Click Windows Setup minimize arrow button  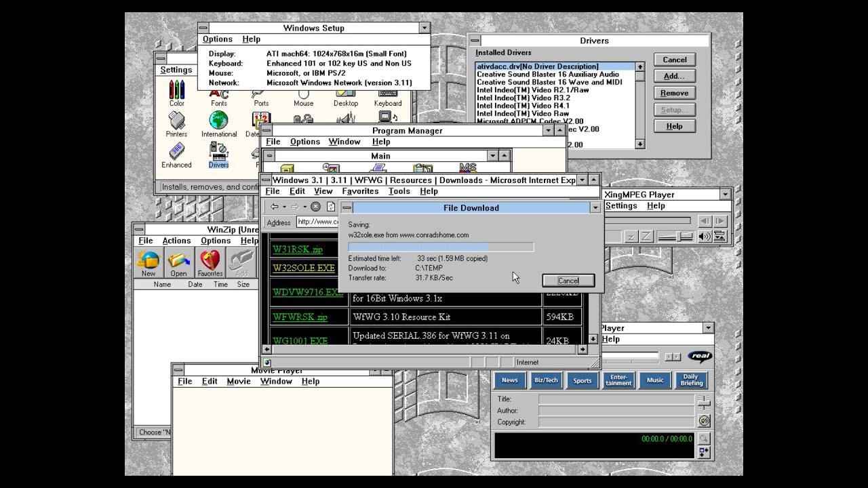pyautogui.click(x=424, y=28)
